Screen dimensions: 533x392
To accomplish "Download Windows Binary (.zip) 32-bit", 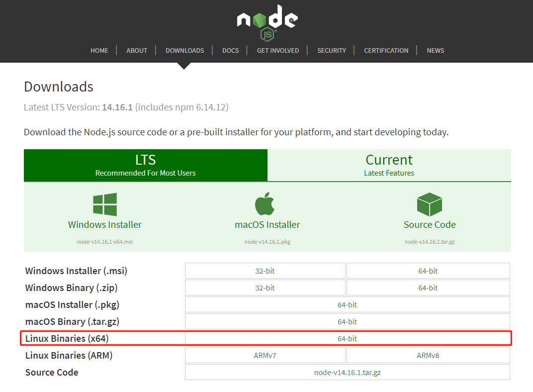I will 265,288.
